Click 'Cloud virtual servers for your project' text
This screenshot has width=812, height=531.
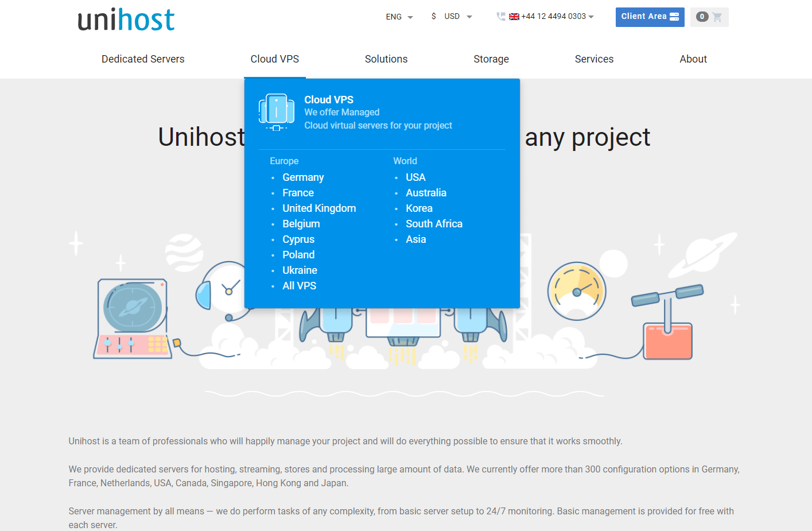pyautogui.click(x=378, y=126)
